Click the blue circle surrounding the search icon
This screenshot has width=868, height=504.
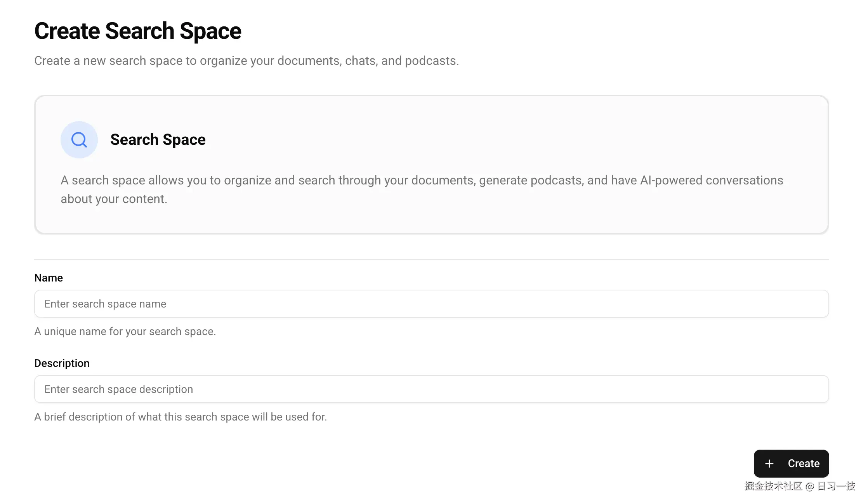point(79,139)
